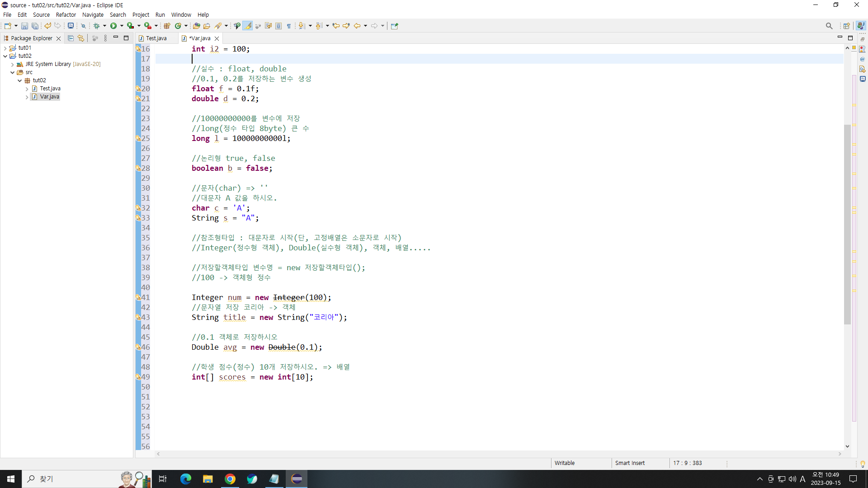Click the toolbar Search magnifier icon
This screenshot has width=868, height=488.
[x=829, y=26]
